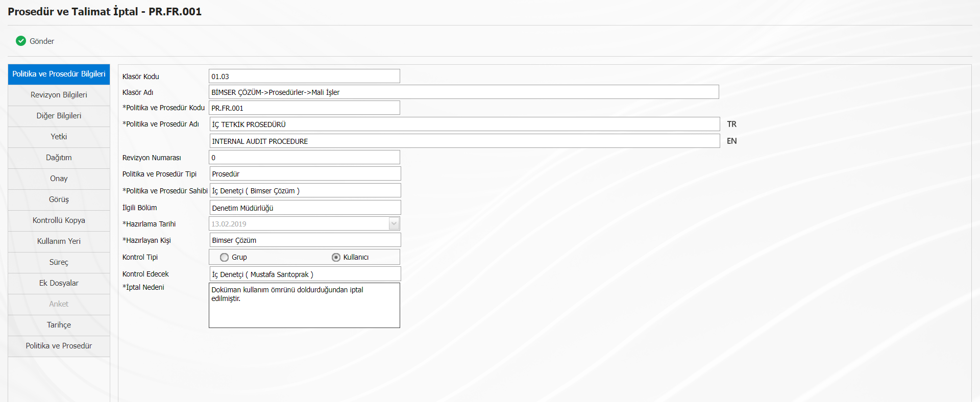Click the Politika ve Prosedür Tipi field
Viewport: 980px width, 402px height.
pyautogui.click(x=305, y=173)
